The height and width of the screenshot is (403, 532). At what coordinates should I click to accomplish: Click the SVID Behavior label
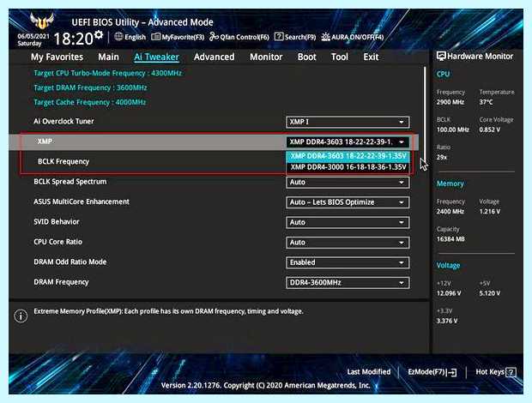57,222
